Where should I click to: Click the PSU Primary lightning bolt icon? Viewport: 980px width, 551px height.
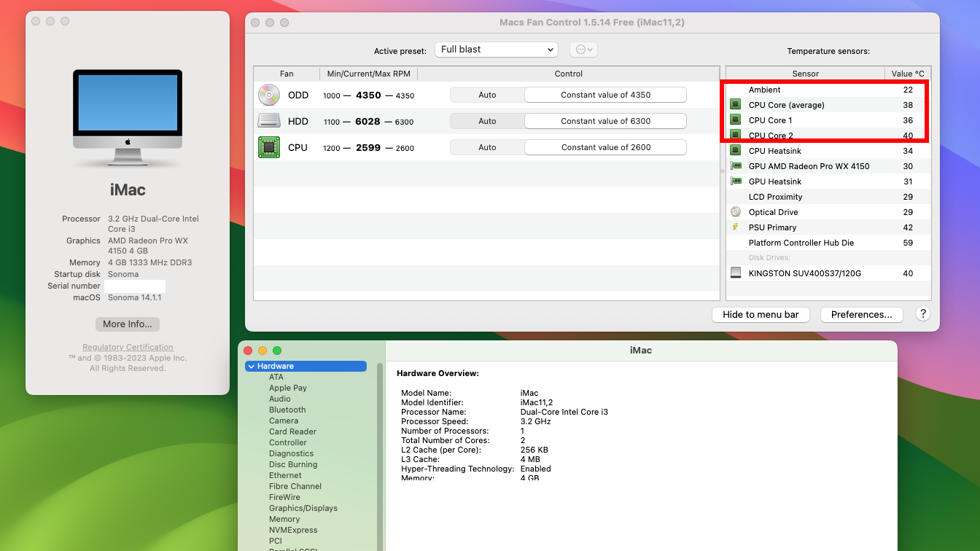coord(736,227)
